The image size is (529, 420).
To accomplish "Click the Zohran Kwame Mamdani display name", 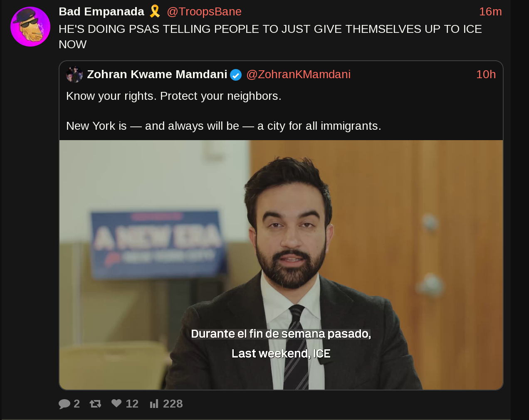I will [x=157, y=74].
